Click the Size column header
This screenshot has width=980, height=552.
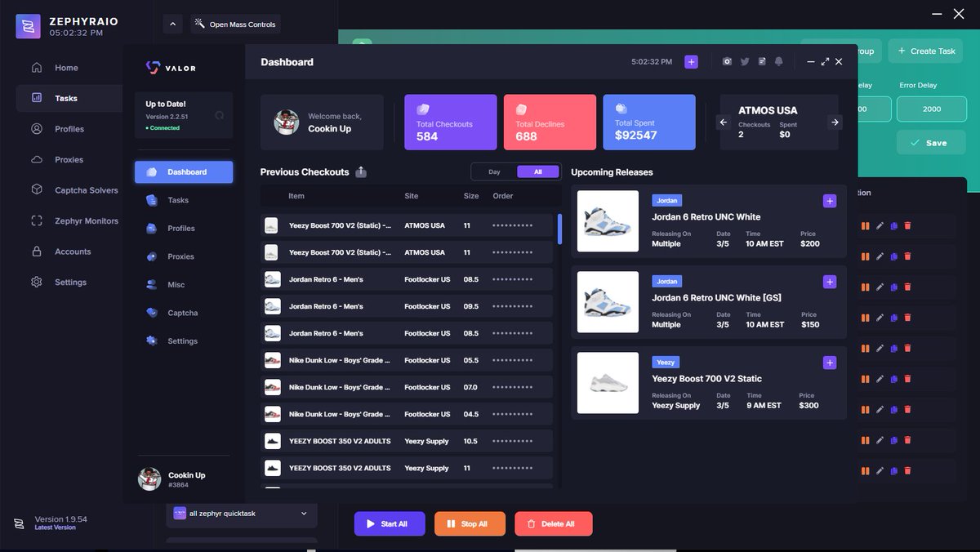[x=471, y=196]
